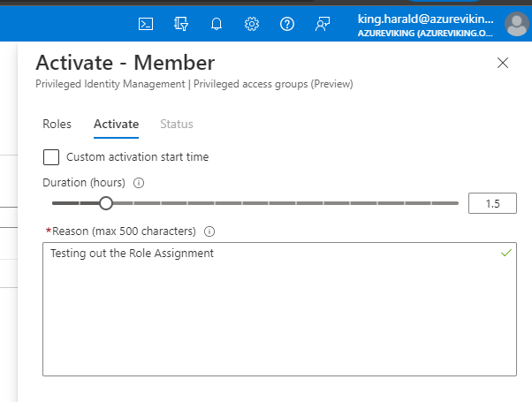532x402 pixels.
Task: Open the Feedback icon in header
Action: (x=322, y=25)
